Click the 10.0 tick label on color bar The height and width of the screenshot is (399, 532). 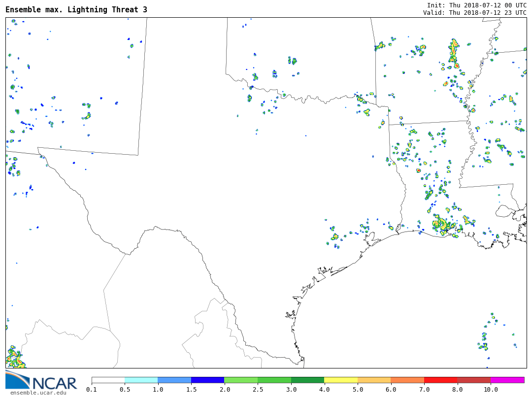(x=491, y=390)
